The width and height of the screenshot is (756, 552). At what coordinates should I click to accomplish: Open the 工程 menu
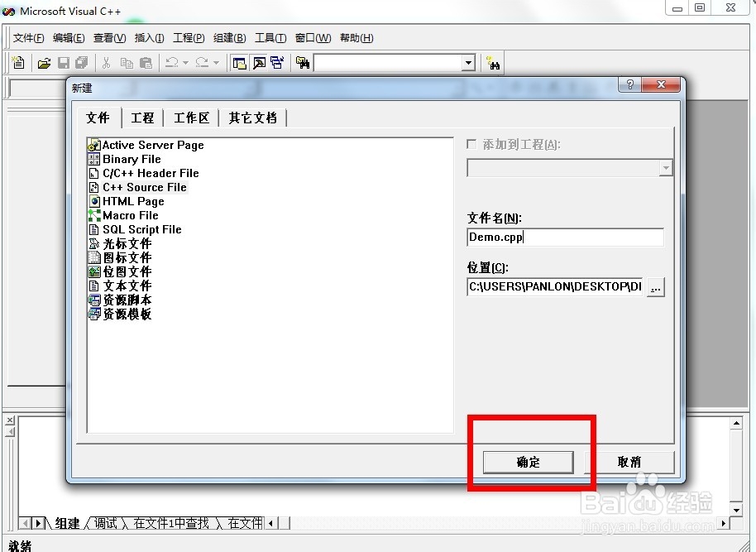pyautogui.click(x=189, y=37)
